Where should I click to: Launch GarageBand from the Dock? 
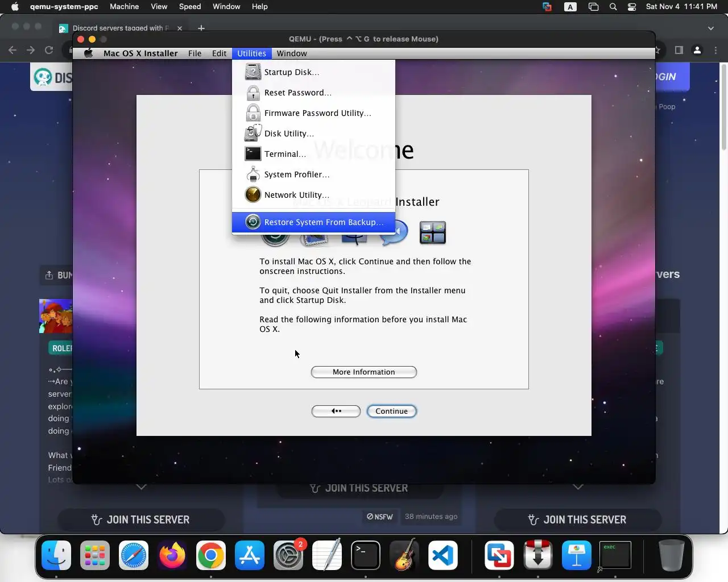point(404,555)
